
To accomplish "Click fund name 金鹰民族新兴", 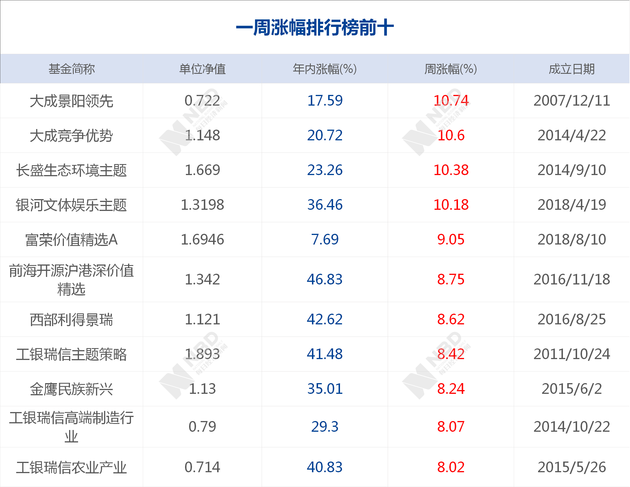I will [x=72, y=389].
